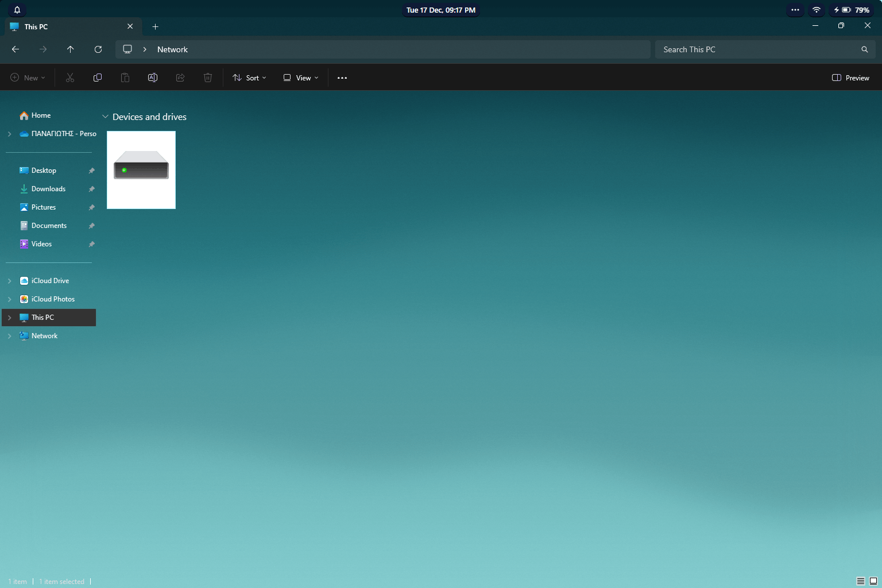Restore down the File Explorer window
Image resolution: width=882 pixels, height=588 pixels.
pos(841,26)
